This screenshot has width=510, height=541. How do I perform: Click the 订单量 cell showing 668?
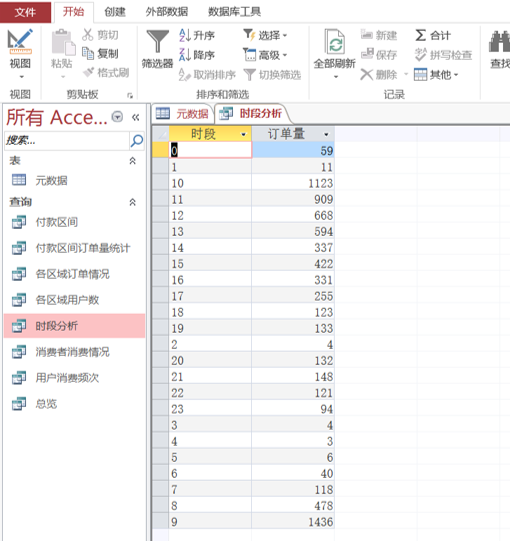pyautogui.click(x=293, y=216)
